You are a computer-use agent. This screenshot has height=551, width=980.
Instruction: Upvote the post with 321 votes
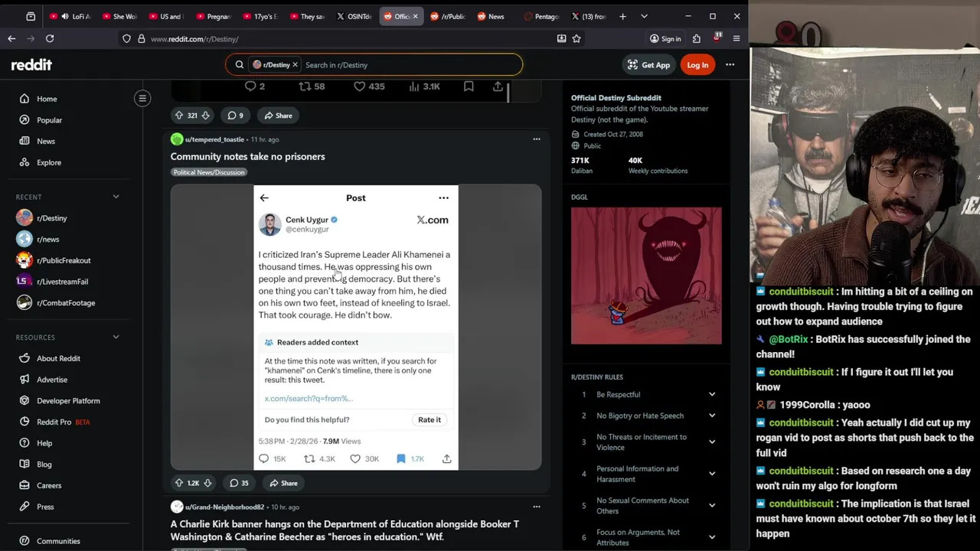tap(179, 116)
